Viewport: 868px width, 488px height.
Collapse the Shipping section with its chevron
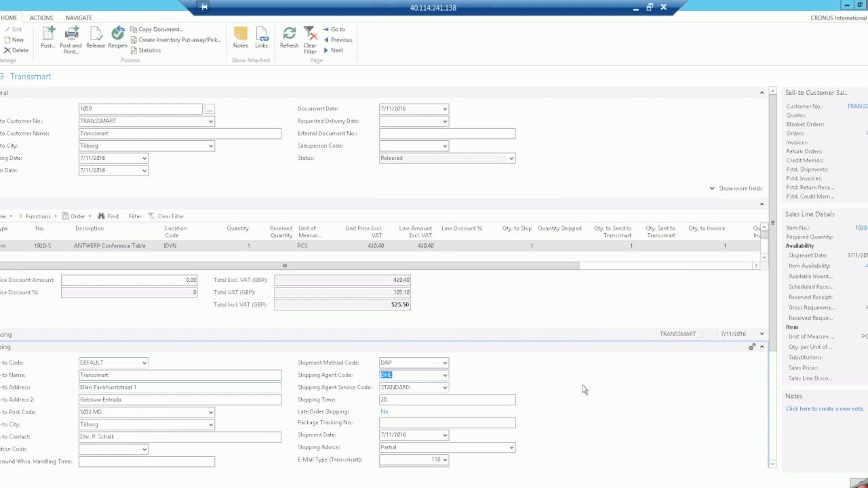(x=762, y=347)
